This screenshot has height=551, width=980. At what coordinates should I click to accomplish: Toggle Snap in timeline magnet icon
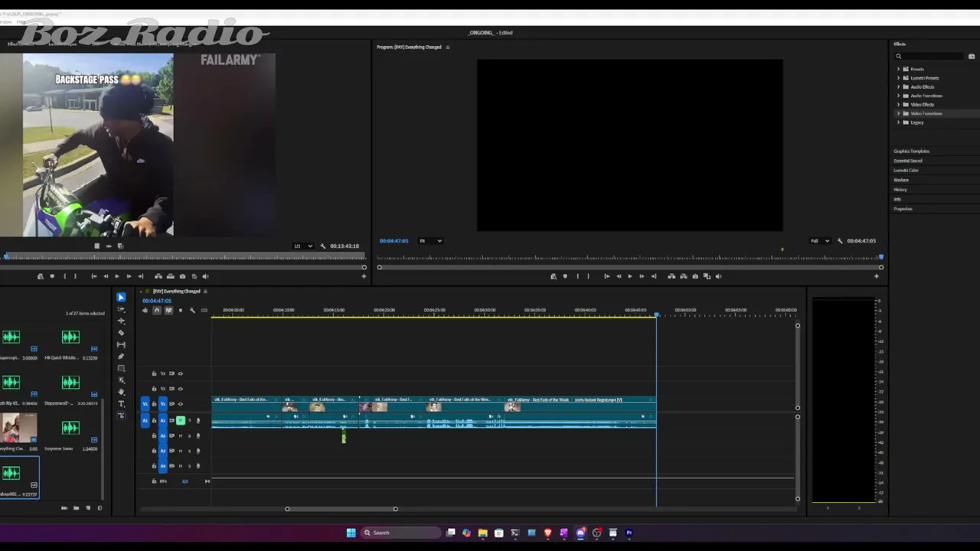pyautogui.click(x=157, y=310)
